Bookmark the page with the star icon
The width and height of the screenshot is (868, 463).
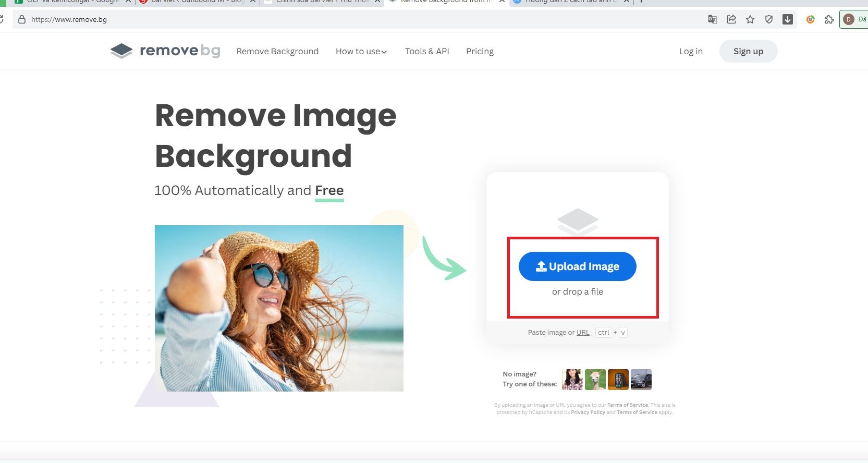pos(750,19)
